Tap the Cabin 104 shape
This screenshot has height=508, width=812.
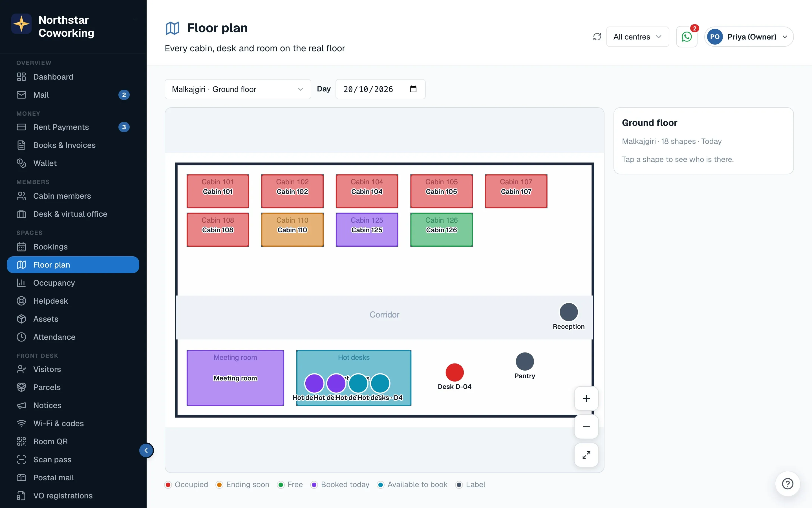click(x=367, y=191)
